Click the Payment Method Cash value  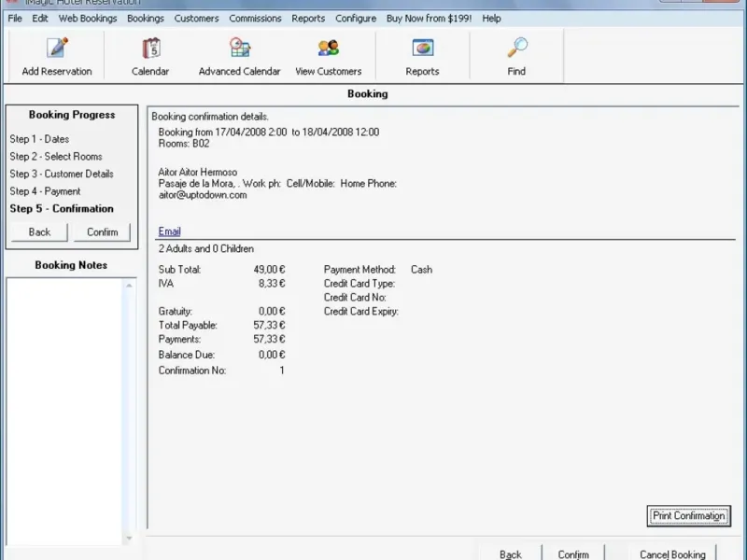(422, 270)
